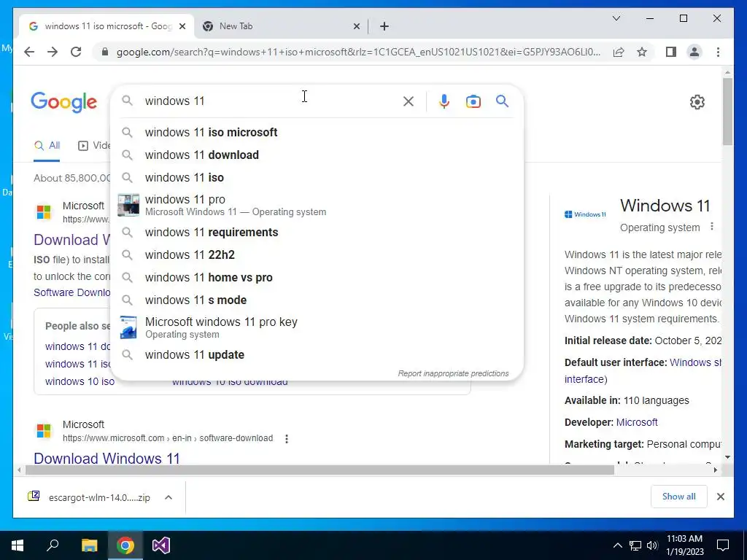Expand the escargot-wlm download options

tap(169, 497)
